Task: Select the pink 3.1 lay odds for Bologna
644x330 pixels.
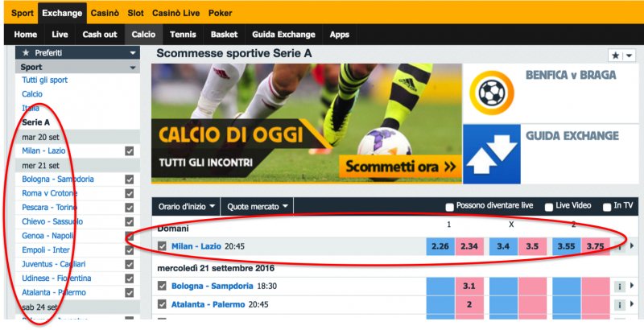Action: pyautogui.click(x=469, y=286)
